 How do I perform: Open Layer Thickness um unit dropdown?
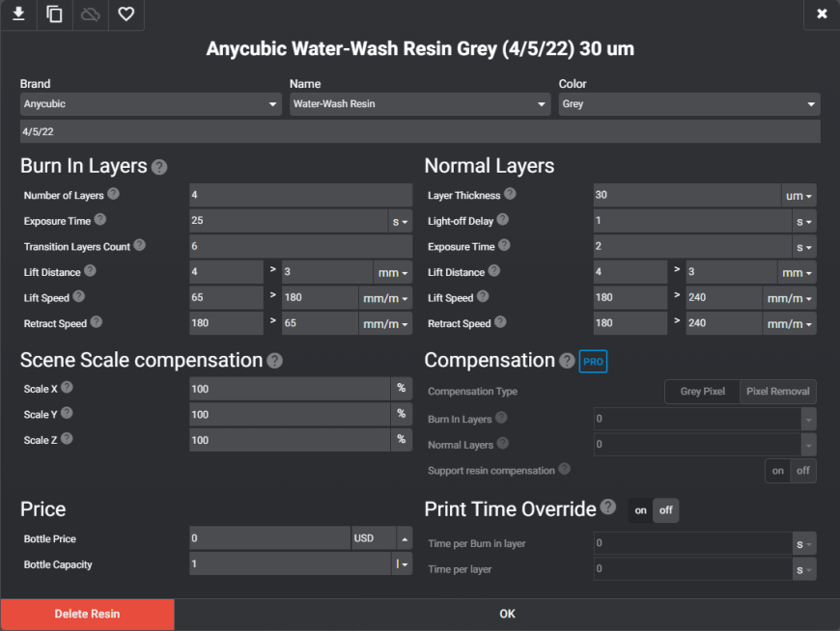point(798,196)
